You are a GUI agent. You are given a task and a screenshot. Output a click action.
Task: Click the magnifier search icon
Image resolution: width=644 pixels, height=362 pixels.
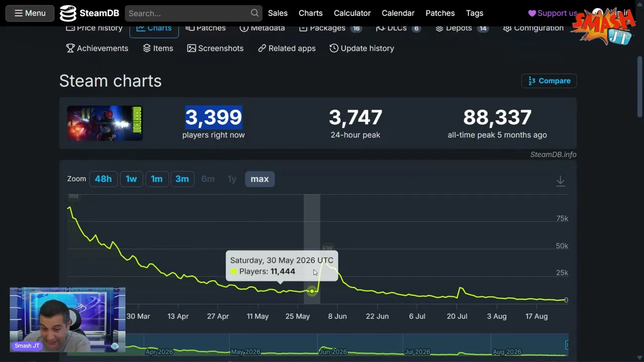coord(255,13)
